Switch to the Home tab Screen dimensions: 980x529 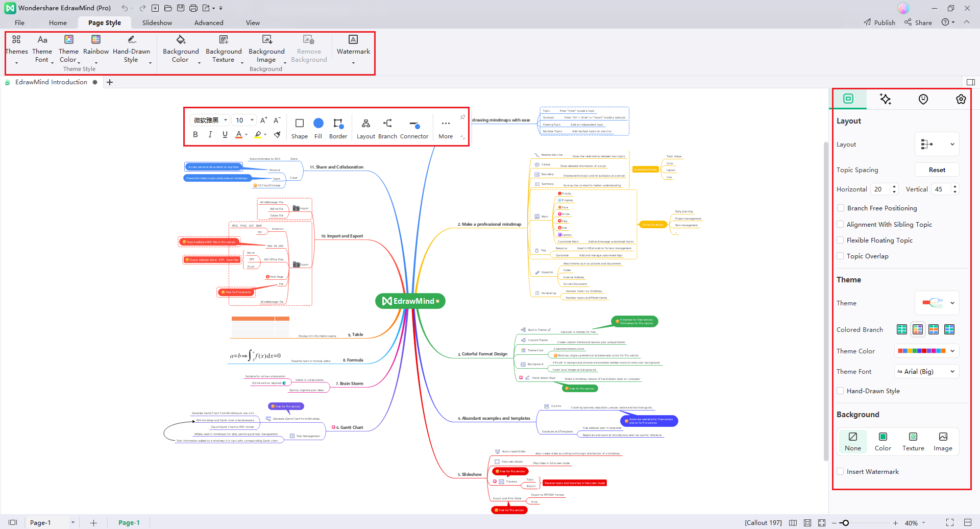(x=58, y=22)
